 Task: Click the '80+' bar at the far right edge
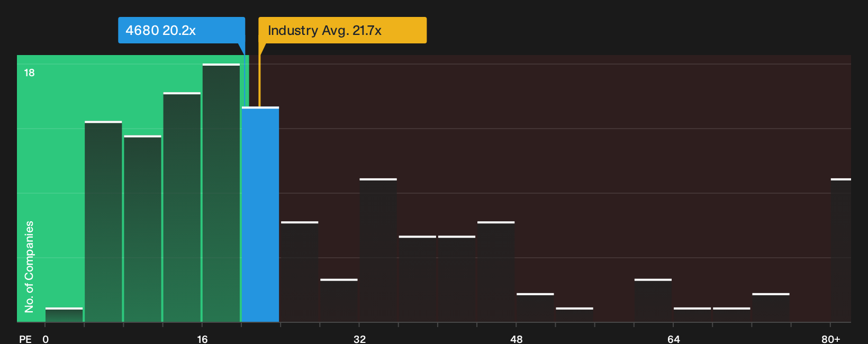point(841,250)
